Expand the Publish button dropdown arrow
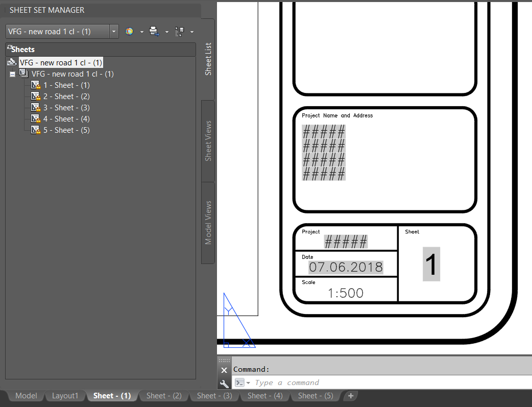Viewport: 532px width, 407px height. pyautogui.click(x=167, y=32)
